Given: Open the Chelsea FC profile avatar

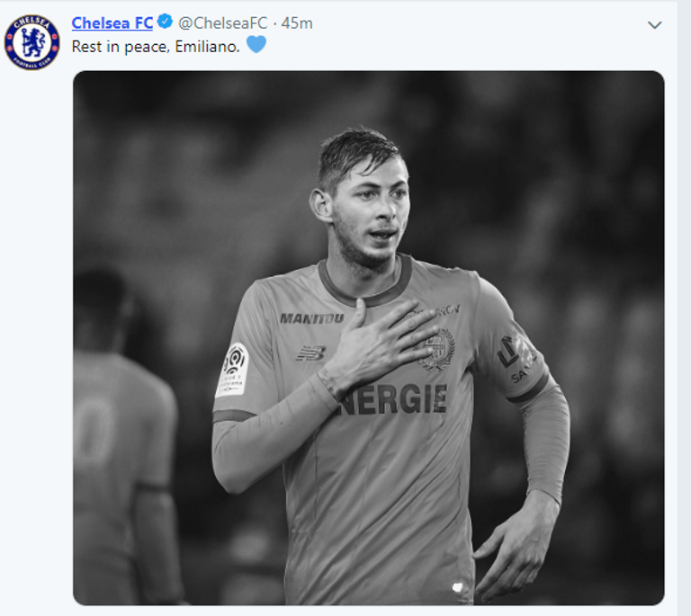Looking at the screenshot, I should pyautogui.click(x=31, y=42).
